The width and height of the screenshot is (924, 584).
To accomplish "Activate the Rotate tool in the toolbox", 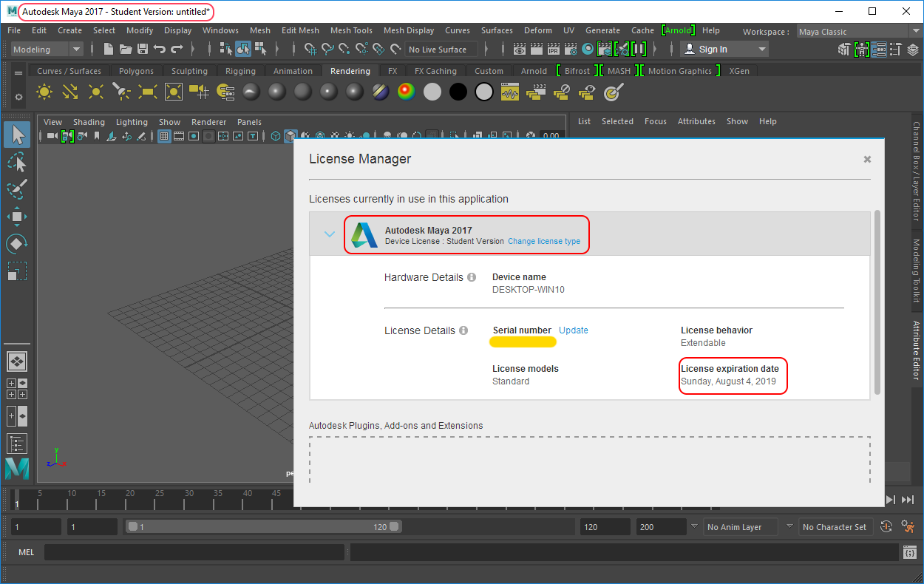I will tap(17, 243).
